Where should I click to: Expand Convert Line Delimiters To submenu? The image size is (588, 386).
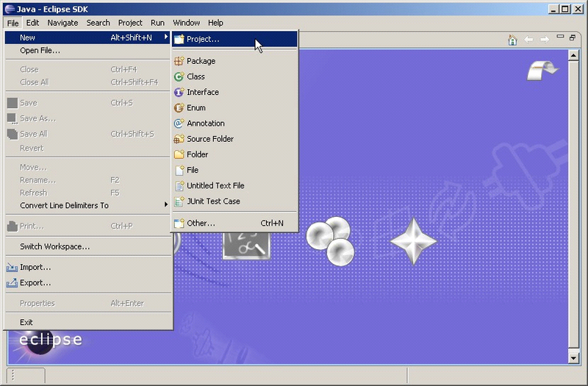click(166, 205)
